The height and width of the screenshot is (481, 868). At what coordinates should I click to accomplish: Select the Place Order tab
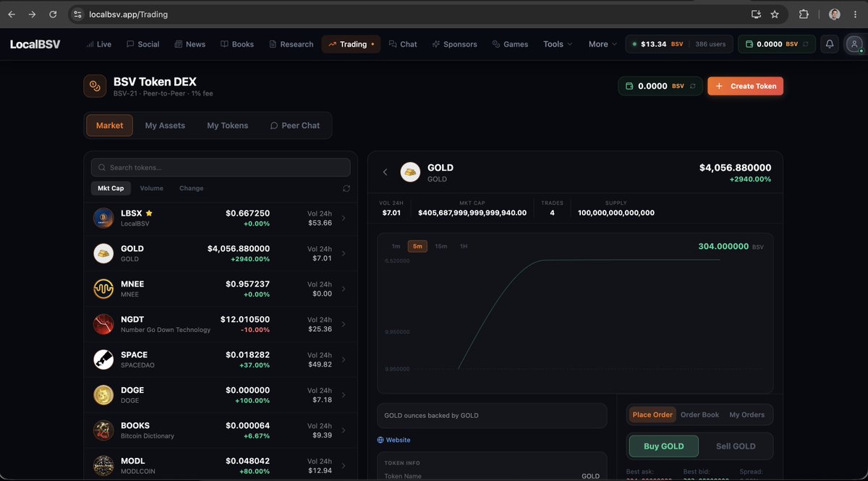[x=652, y=414]
